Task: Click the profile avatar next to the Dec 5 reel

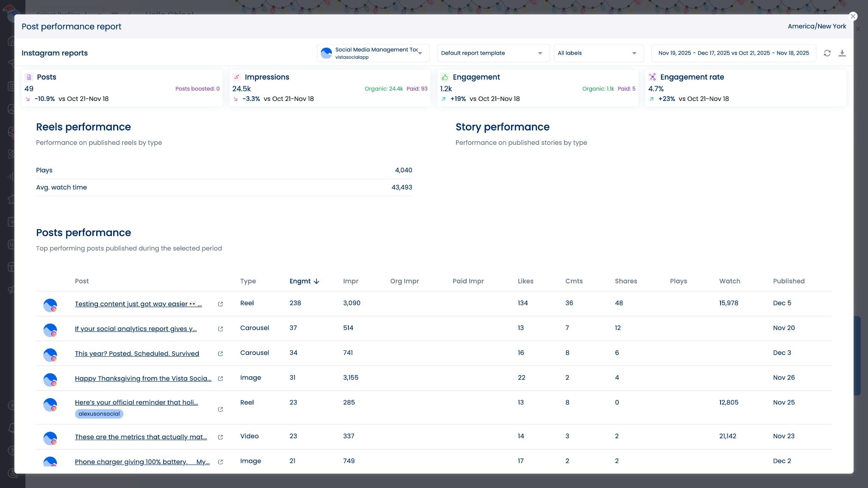Action: click(50, 305)
